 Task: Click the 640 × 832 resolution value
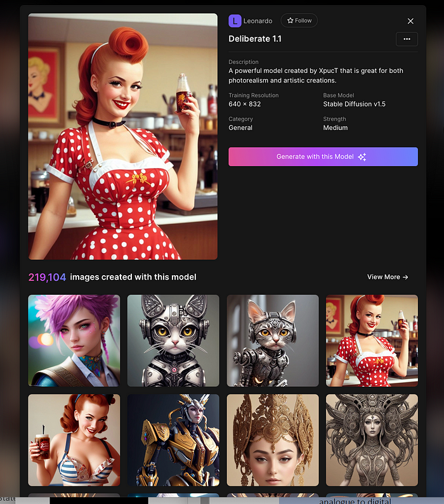click(245, 104)
